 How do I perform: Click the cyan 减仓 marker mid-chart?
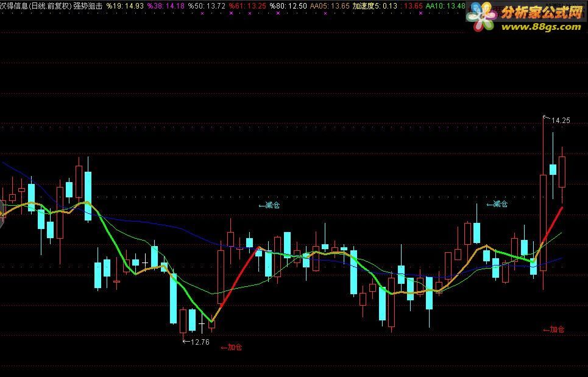coord(269,205)
